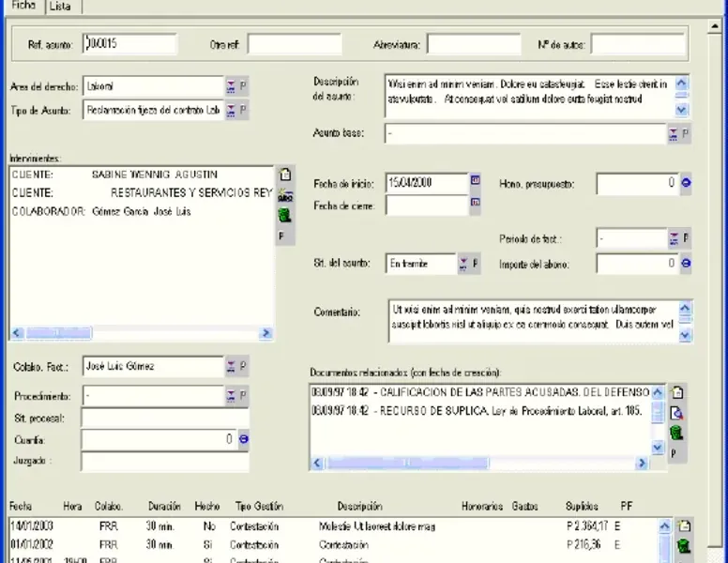Preview a related document with the magnifier icon
The image size is (728, 563).
[x=675, y=413]
